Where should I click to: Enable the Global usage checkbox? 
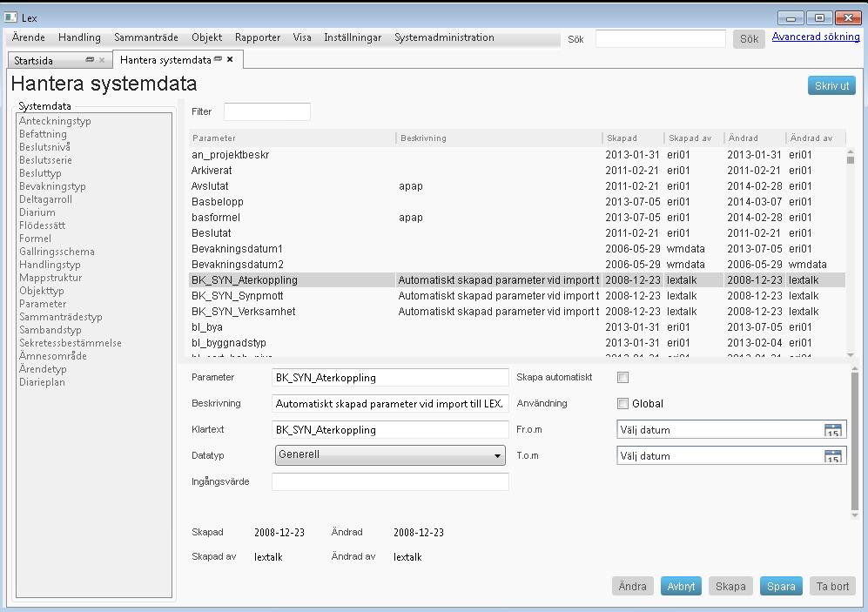pyautogui.click(x=622, y=403)
